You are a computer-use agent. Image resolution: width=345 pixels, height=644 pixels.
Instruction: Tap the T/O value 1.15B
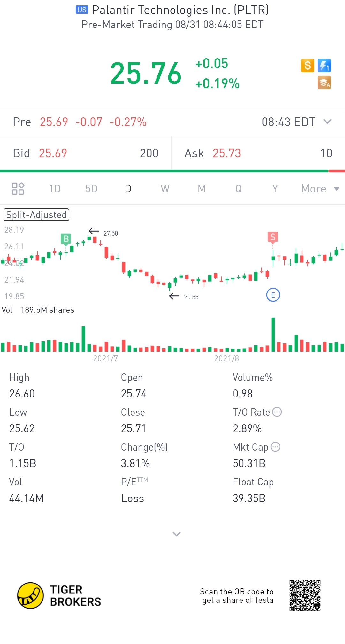[x=23, y=463]
